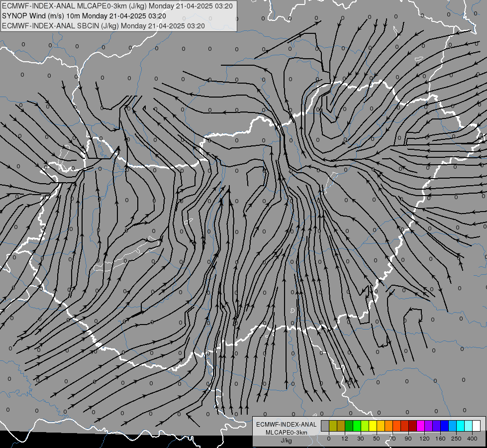
Task: Select the pure blue legend swatch
Action: point(444,426)
